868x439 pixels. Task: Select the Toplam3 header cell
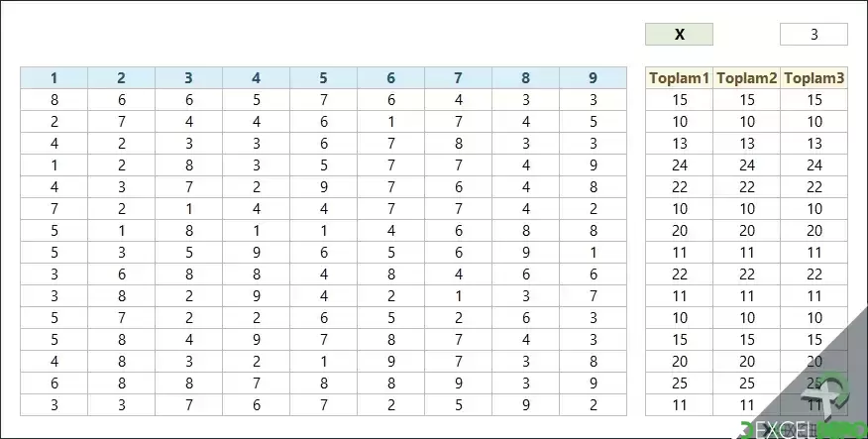point(814,78)
